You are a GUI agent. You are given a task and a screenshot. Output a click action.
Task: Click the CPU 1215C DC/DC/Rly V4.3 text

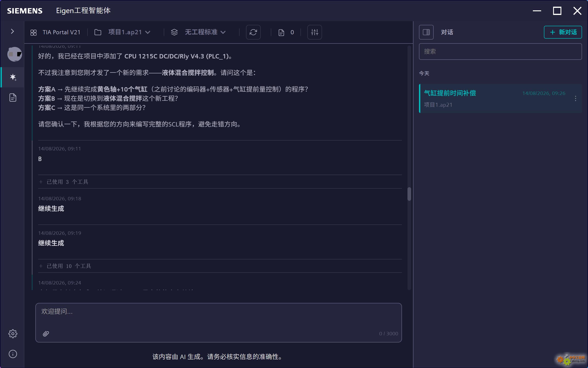(x=164, y=56)
